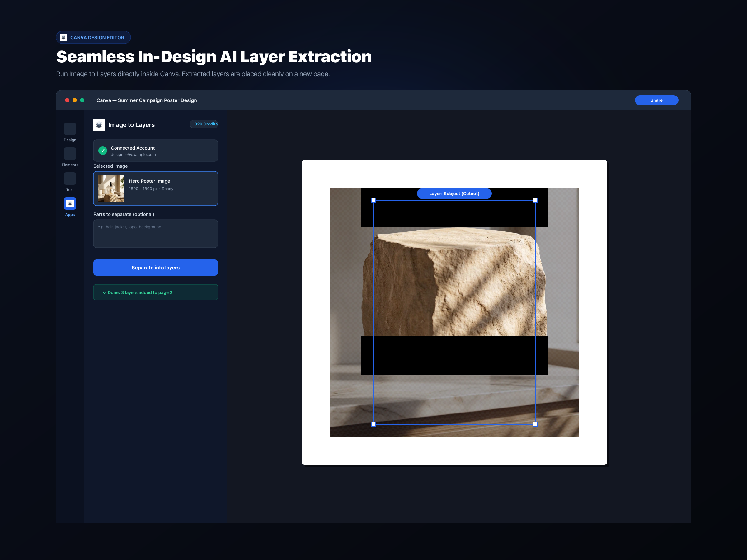Viewport: 747px width, 560px height.
Task: Click the bottom-right selection handle
Action: [x=535, y=424]
